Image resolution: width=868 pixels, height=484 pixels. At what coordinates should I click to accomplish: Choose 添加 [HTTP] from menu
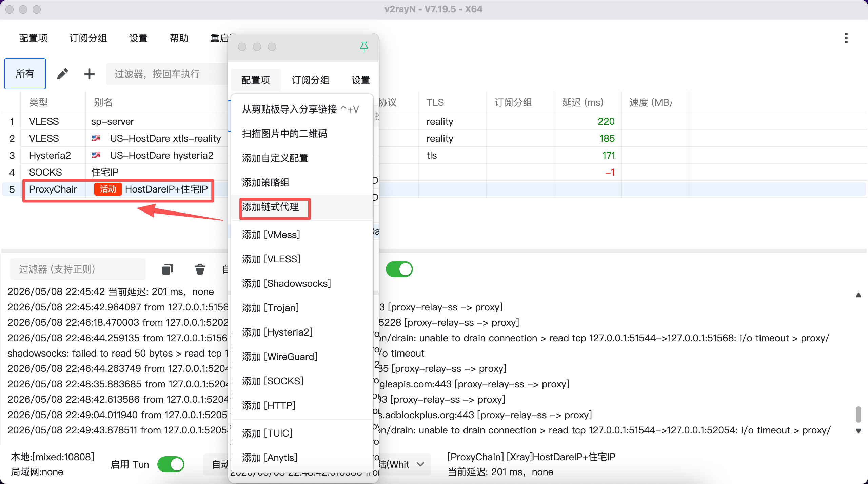point(302,405)
